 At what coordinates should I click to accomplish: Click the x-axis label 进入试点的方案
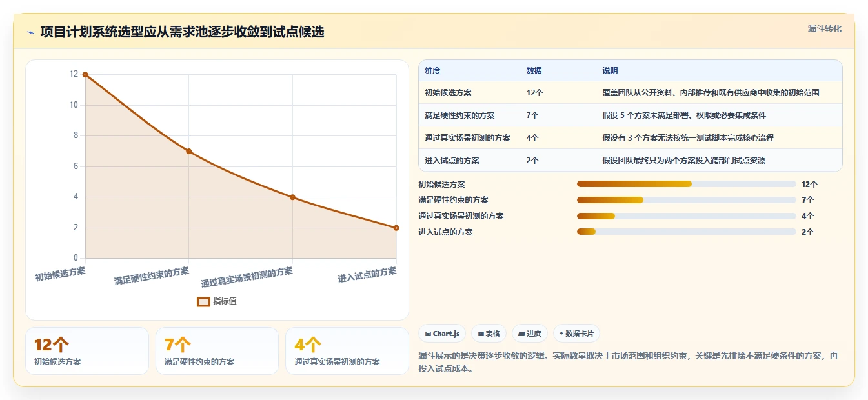(367, 275)
